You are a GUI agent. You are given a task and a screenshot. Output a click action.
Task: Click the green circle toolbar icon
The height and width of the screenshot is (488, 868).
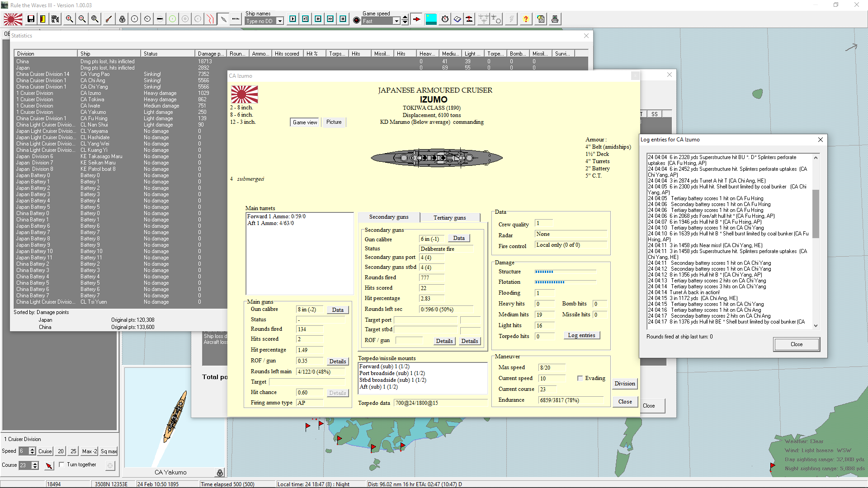pyautogui.click(x=172, y=19)
